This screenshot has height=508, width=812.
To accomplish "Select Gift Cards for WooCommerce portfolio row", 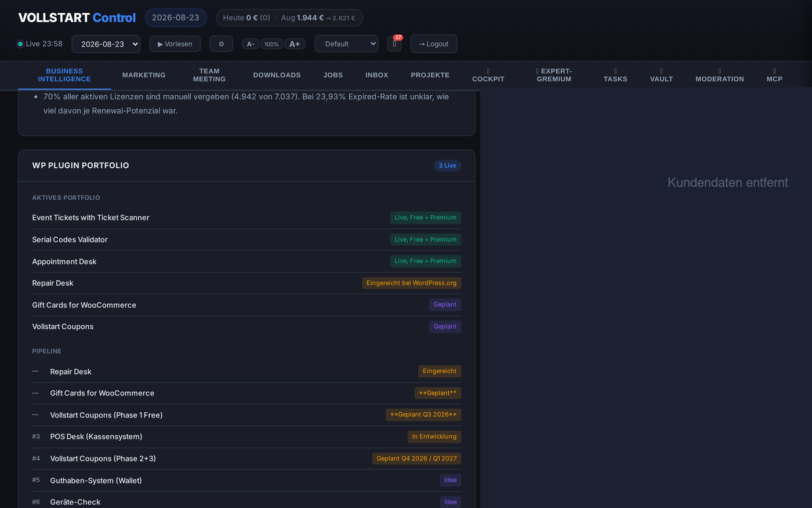I will [x=246, y=305].
